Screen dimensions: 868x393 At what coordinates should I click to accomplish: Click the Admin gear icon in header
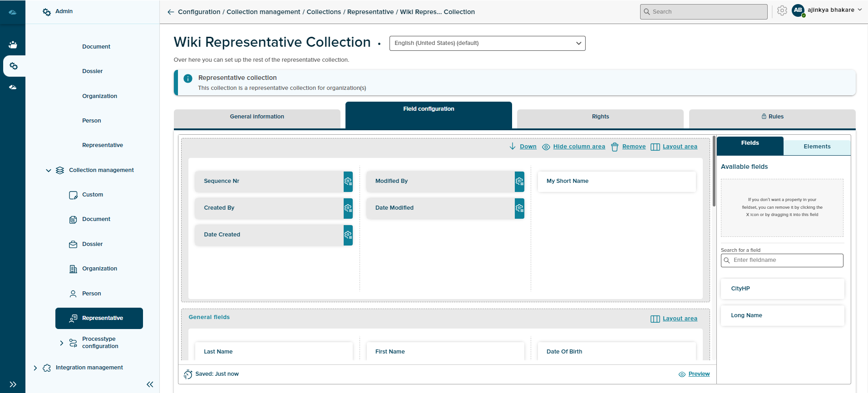point(47,12)
